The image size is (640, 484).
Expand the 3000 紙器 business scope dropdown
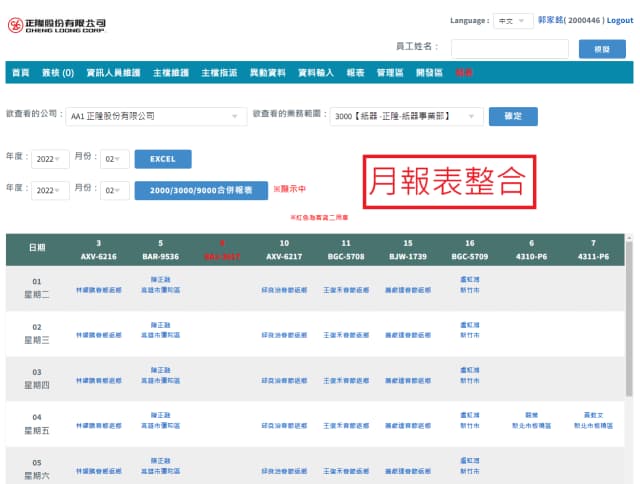pos(407,116)
